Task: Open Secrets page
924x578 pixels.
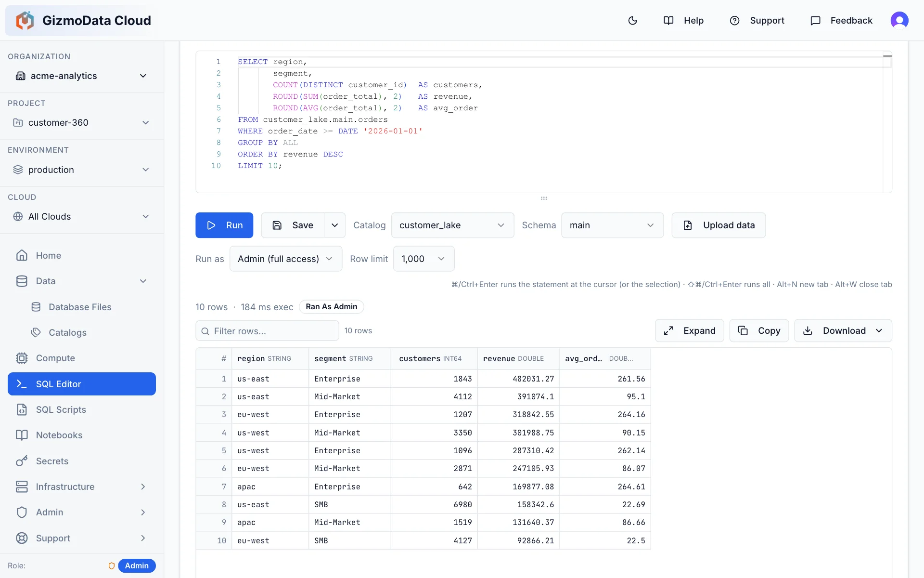Action: click(82, 461)
